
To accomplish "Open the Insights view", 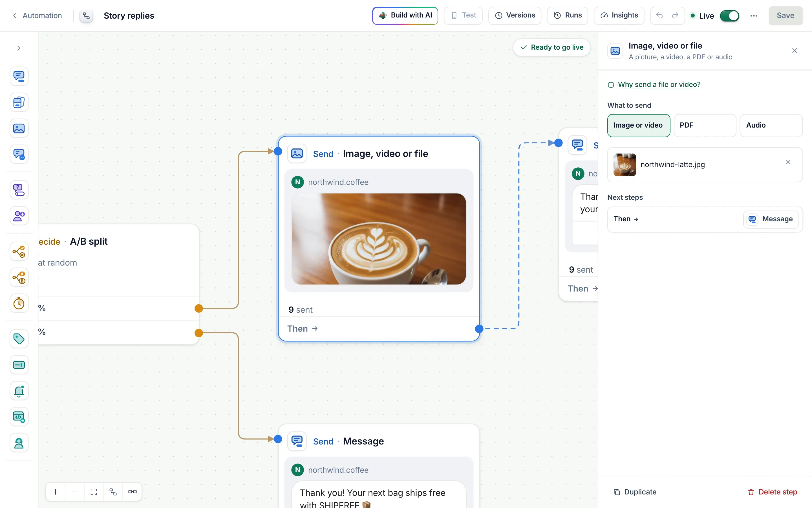I will click(x=619, y=16).
